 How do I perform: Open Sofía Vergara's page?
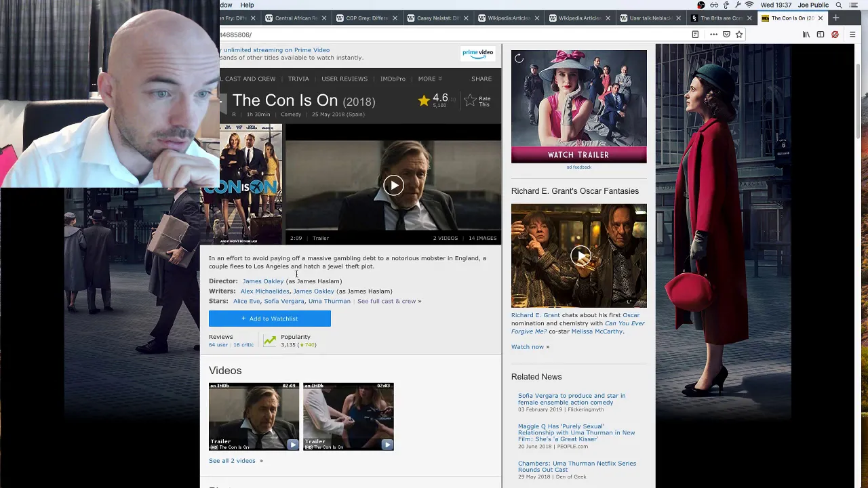tap(284, 301)
